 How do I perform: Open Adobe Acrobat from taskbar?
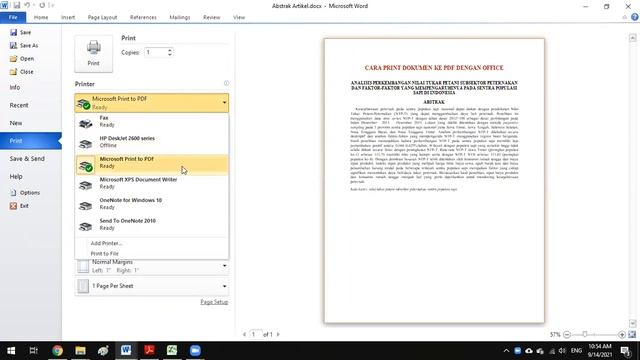[x=149, y=351]
